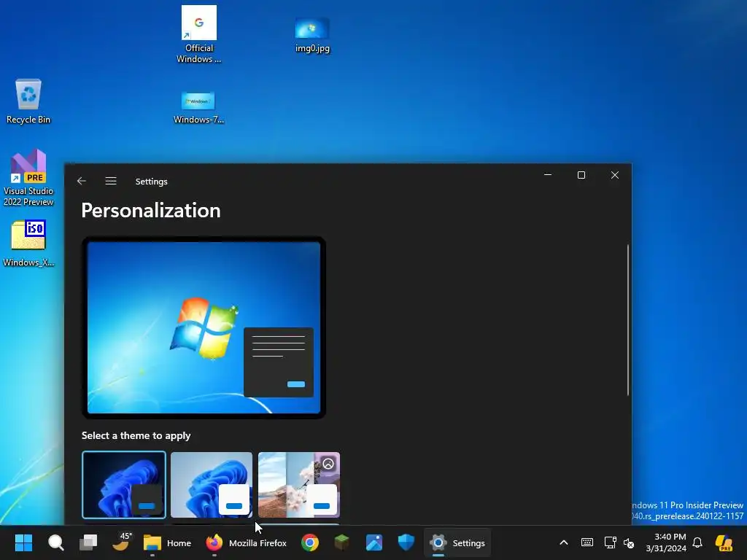747x560 pixels.
Task: Click the Settings window vertical scrollbar
Action: point(628,320)
